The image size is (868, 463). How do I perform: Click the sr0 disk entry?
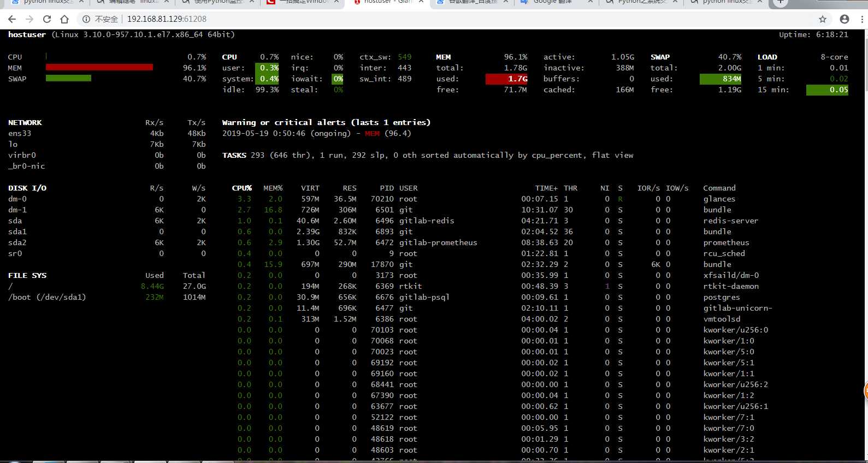(15, 253)
